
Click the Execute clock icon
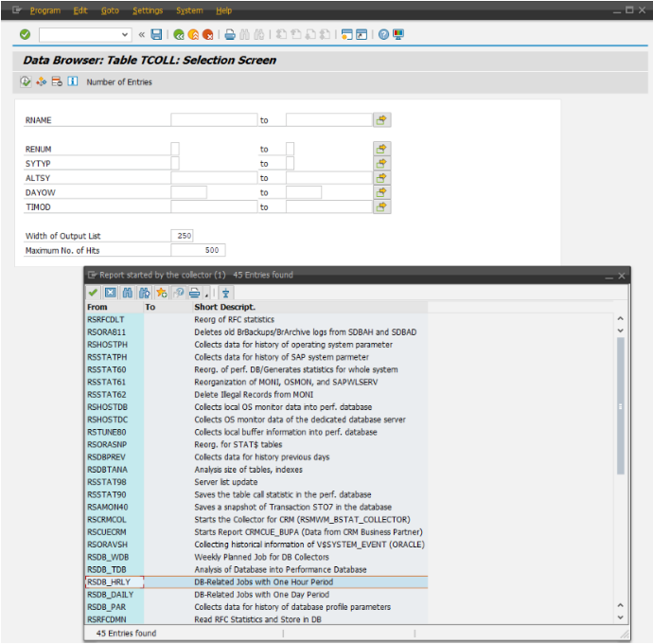26,81
